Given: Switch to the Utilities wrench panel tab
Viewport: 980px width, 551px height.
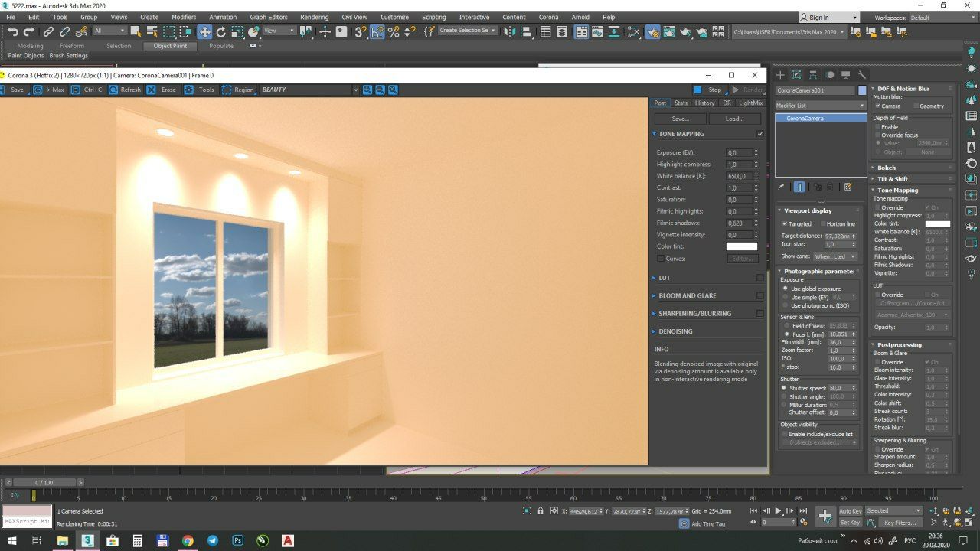Looking at the screenshot, I should point(862,75).
